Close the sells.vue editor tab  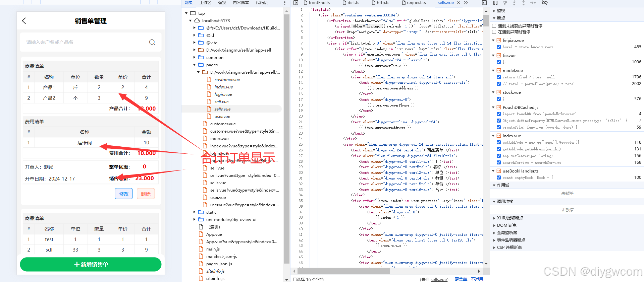[x=459, y=3]
